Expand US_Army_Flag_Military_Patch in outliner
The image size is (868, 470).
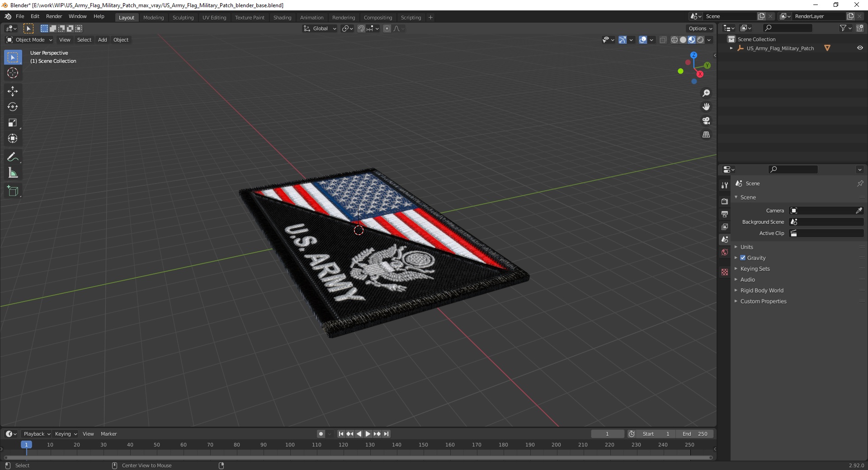click(x=731, y=48)
